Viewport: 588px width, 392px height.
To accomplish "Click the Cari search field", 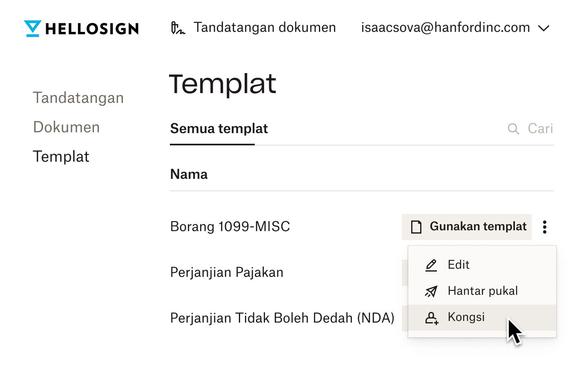I will (x=540, y=129).
